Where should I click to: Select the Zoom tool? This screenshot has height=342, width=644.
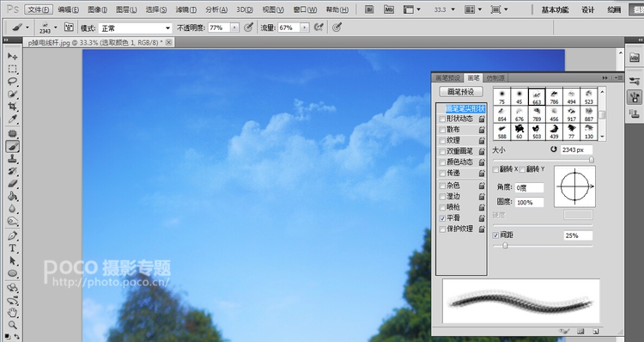point(12,325)
